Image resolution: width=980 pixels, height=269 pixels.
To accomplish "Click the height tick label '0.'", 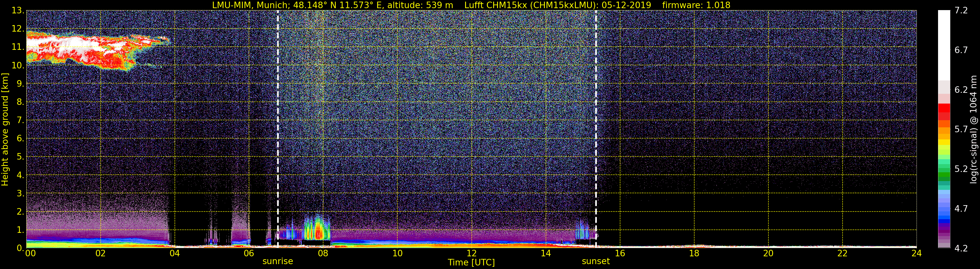I will pyautogui.click(x=20, y=248).
